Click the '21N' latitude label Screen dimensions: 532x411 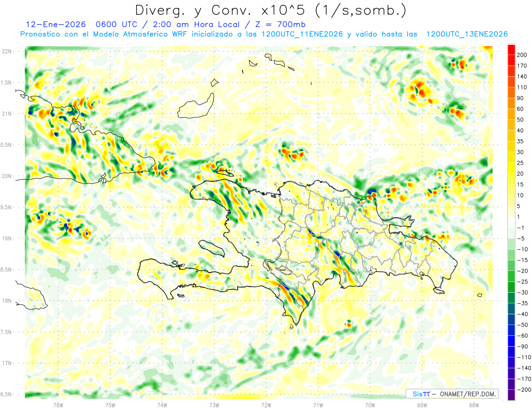[x=7, y=114]
